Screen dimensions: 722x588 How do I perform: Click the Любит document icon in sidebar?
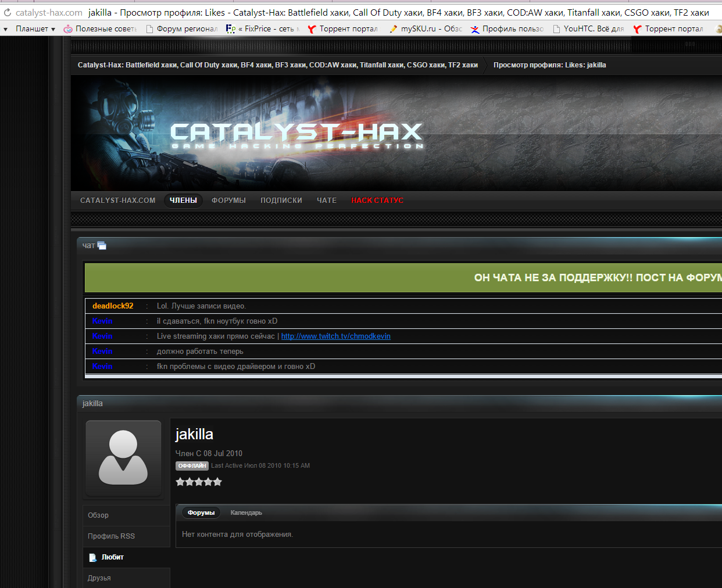(92, 558)
